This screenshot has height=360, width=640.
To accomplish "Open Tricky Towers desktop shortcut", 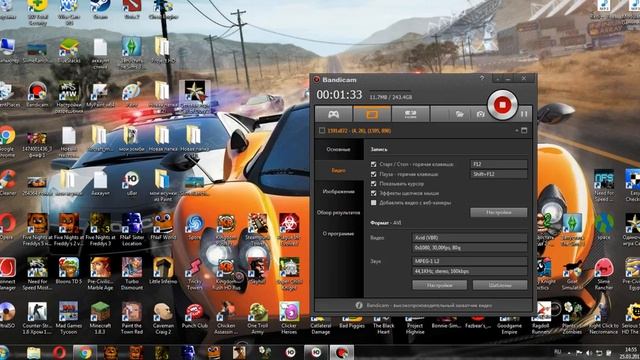I will pyautogui.click(x=195, y=273).
